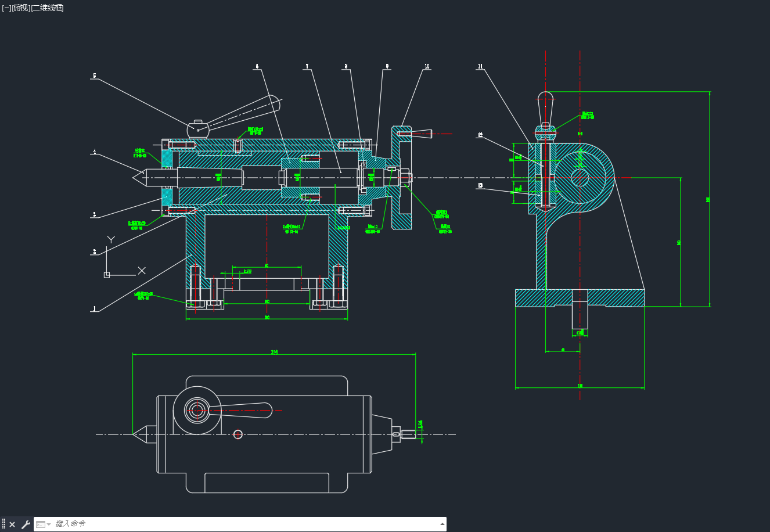The width and height of the screenshot is (770, 532).
Task: Select the part number 8 label
Action: [x=346, y=66]
